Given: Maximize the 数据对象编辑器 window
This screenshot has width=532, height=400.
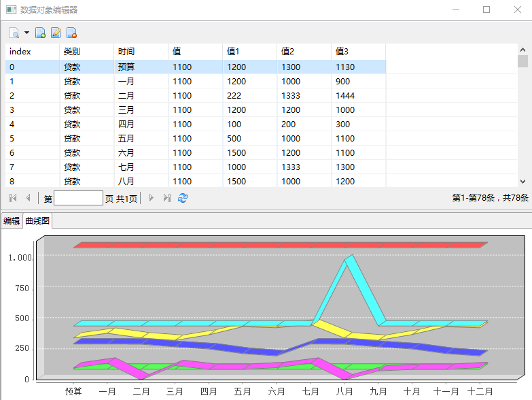Looking at the screenshot, I should coord(486,10).
